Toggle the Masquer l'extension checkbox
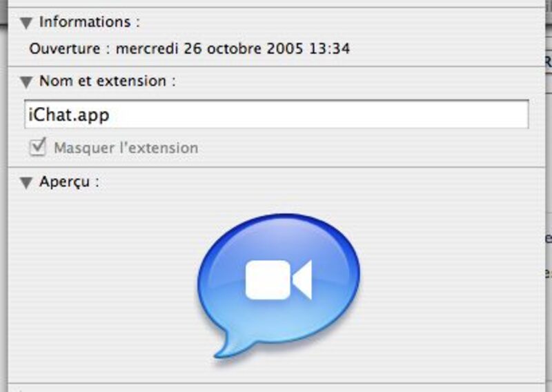Screen dimensions: 552x392 [x=37, y=147]
